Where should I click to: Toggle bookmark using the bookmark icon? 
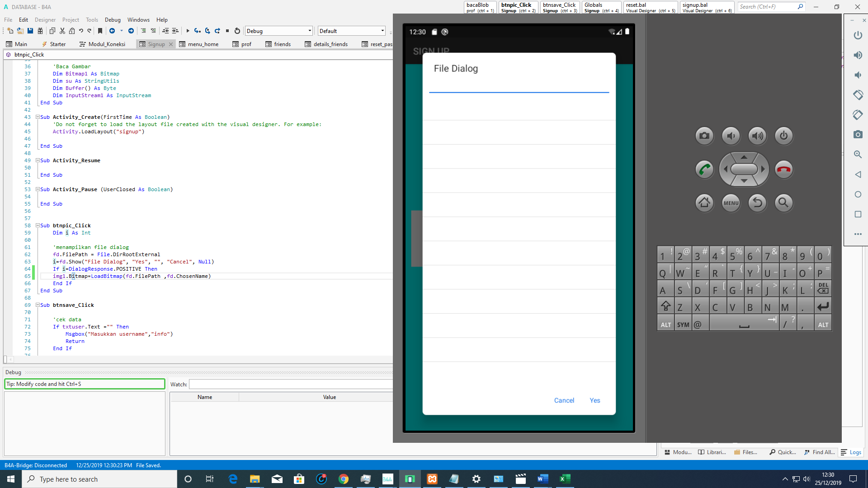(100, 31)
